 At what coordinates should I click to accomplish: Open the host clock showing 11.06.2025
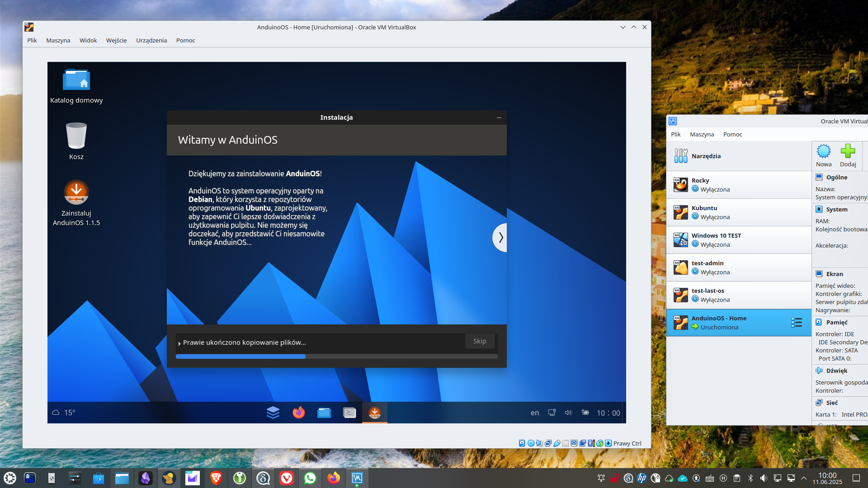coord(827,478)
